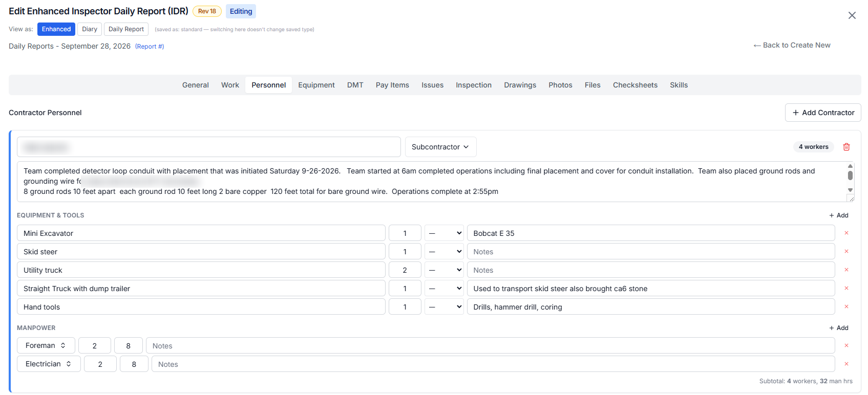Delete the subcontractor with the red trash icon
The width and height of the screenshot is (868, 395).
846,147
